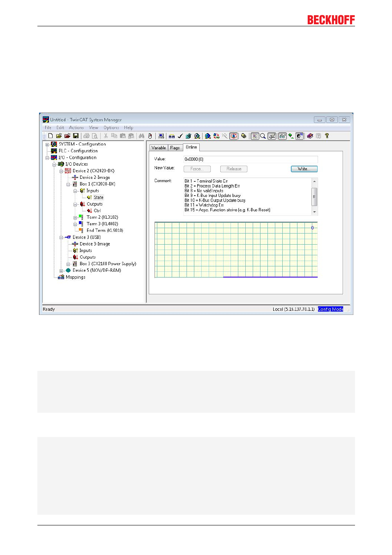Screen dimensions: 392x555
Task: Collapse the Outputs node under Box 1
Action: tap(75, 204)
